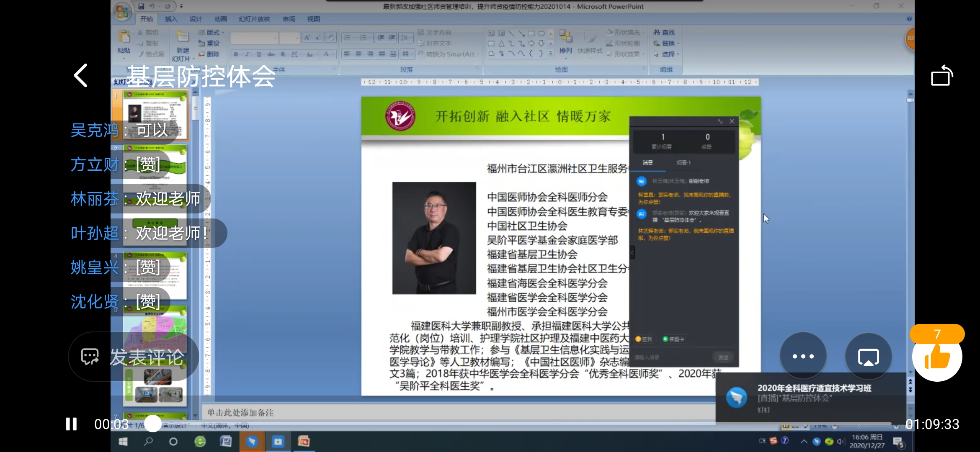This screenshot has width=980, height=452.
Task: Expand the 版式 layout dropdown
Action: click(x=212, y=33)
